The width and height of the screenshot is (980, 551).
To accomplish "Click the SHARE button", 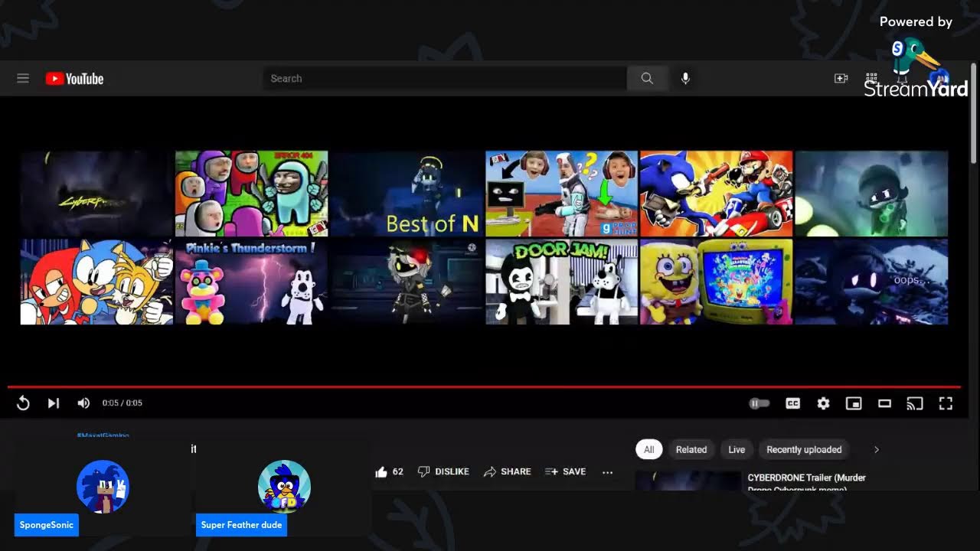I will point(508,472).
